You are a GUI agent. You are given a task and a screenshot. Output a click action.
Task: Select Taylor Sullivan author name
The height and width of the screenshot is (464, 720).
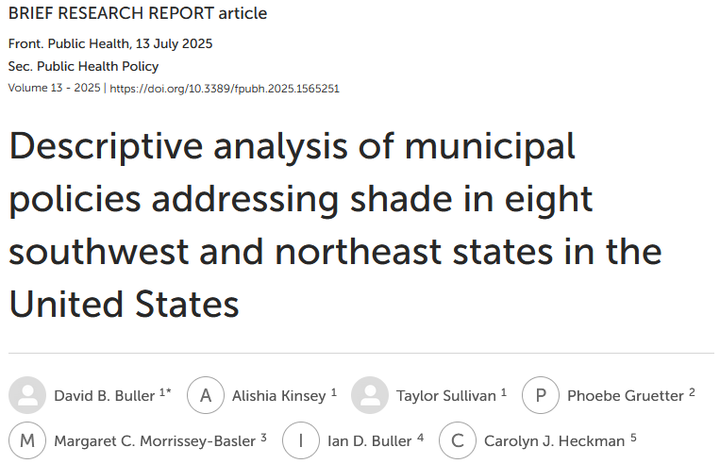click(447, 396)
